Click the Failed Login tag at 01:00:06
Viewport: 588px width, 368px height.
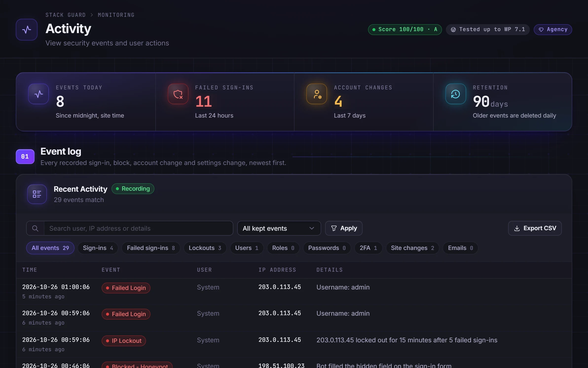coord(126,288)
